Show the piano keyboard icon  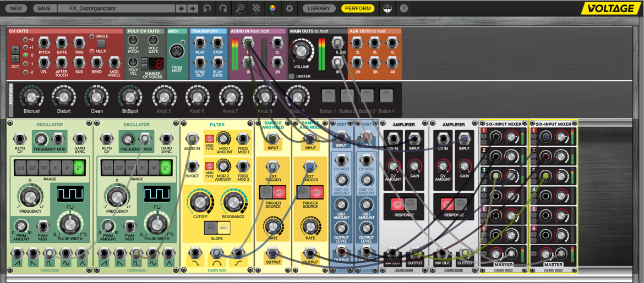[387, 8]
